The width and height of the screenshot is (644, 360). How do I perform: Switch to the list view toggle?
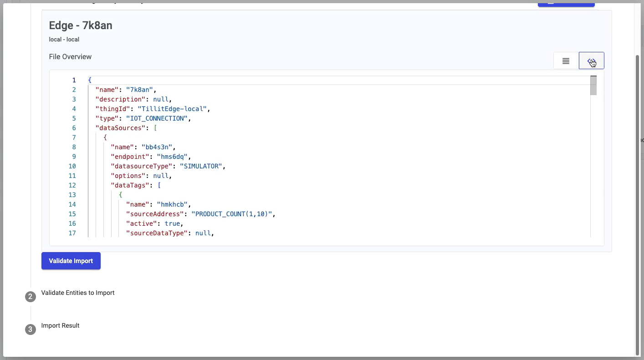tap(566, 61)
